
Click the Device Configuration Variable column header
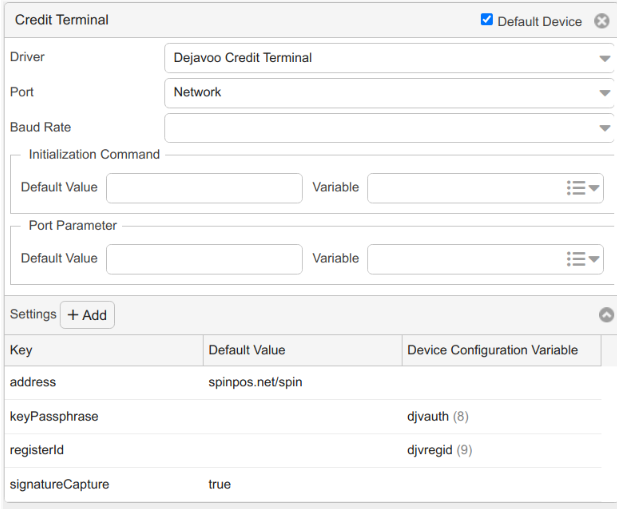pos(502,350)
